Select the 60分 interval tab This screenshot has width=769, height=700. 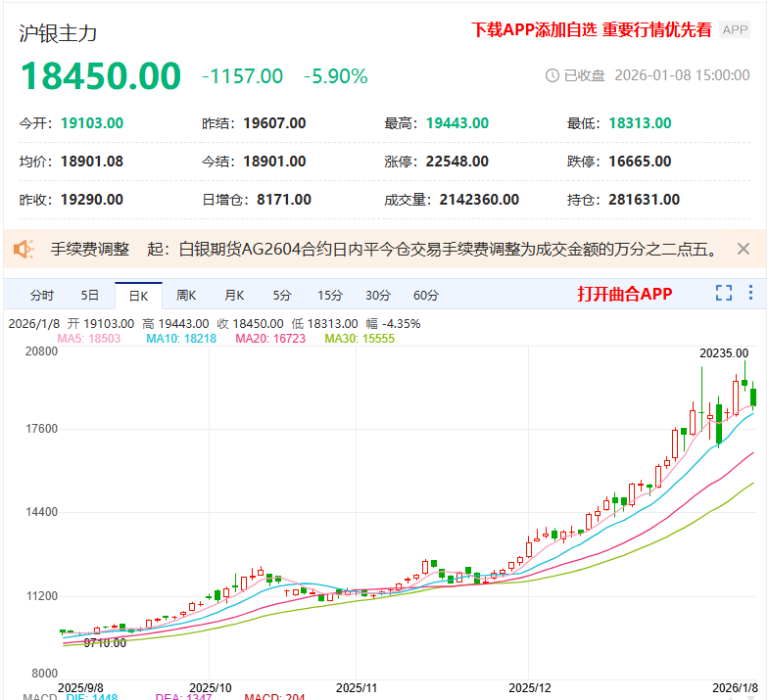426,295
